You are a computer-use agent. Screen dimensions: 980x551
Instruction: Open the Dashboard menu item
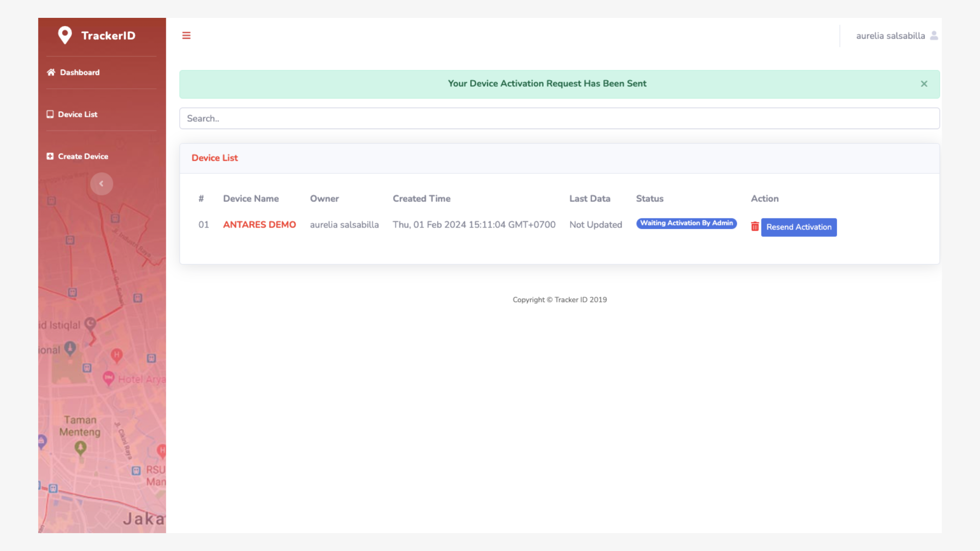click(x=80, y=72)
